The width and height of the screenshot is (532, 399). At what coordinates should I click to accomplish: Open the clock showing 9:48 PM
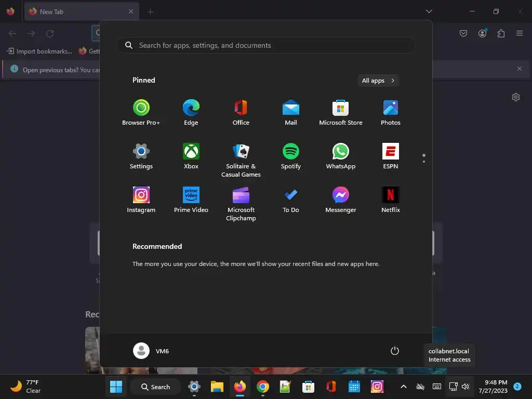493,387
